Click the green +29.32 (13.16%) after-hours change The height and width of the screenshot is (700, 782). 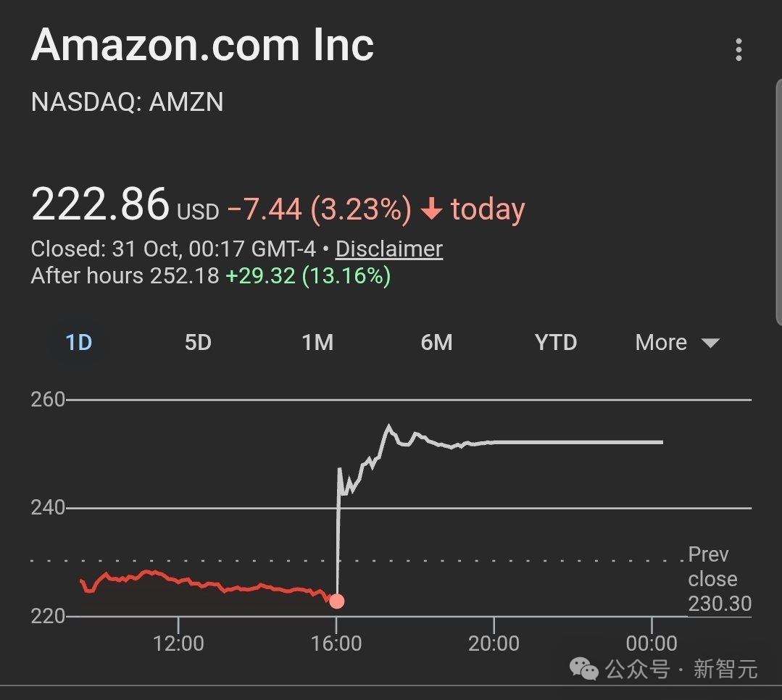tap(308, 276)
